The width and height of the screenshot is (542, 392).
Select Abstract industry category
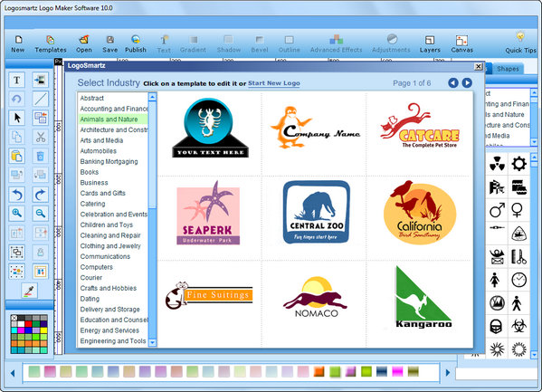tap(92, 99)
